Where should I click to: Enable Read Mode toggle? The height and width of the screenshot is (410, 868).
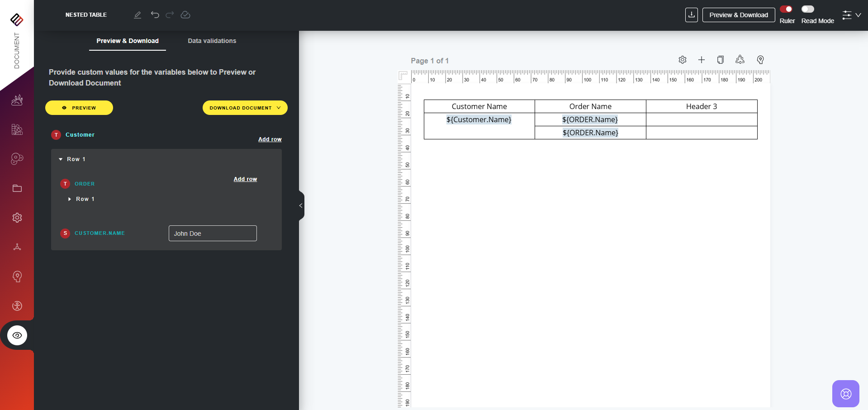pos(807,9)
